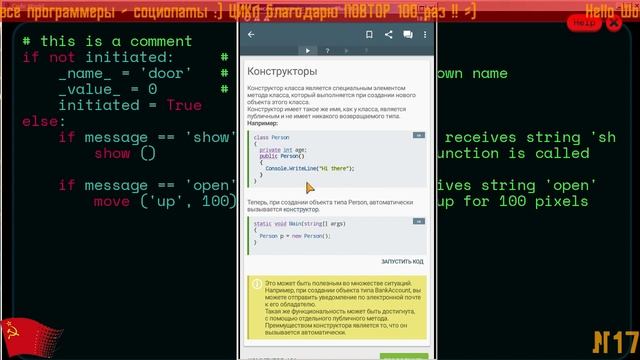Bookmark the Конструкторы lesson
640x360 pixels.
[369, 35]
